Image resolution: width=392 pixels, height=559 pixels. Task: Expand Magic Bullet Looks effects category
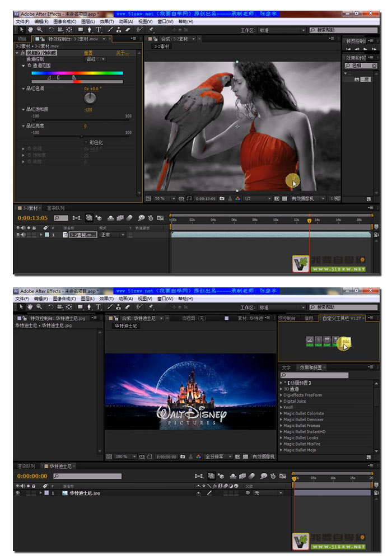pos(281,438)
